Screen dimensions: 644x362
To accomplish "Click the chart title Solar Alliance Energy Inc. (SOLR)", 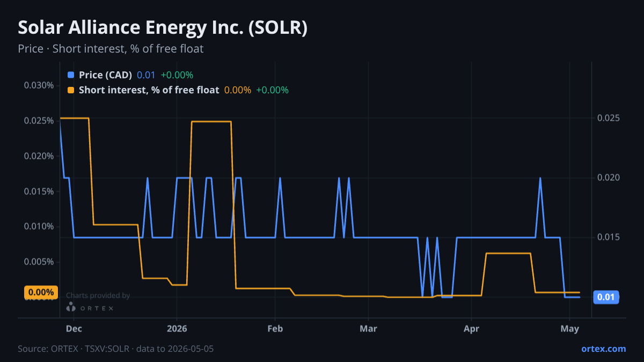I will 163,27.
